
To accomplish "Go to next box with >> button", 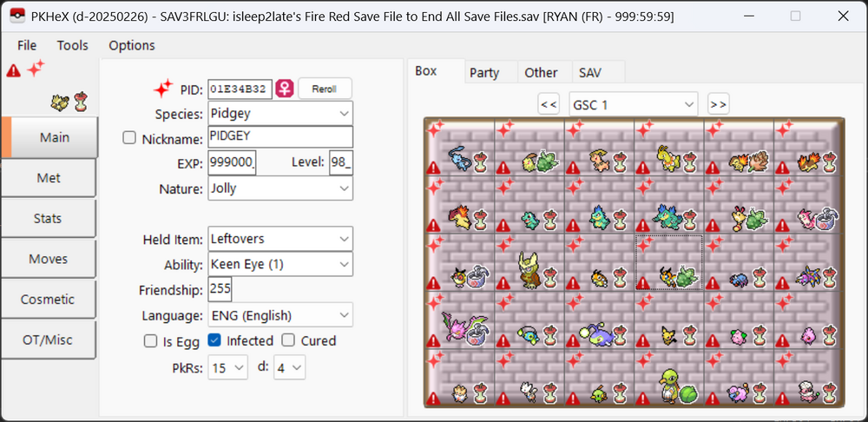I will 718,105.
